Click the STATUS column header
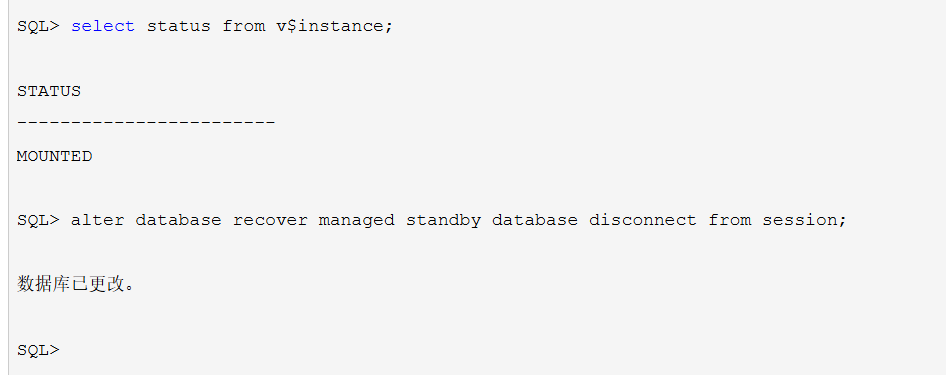 coord(49,92)
